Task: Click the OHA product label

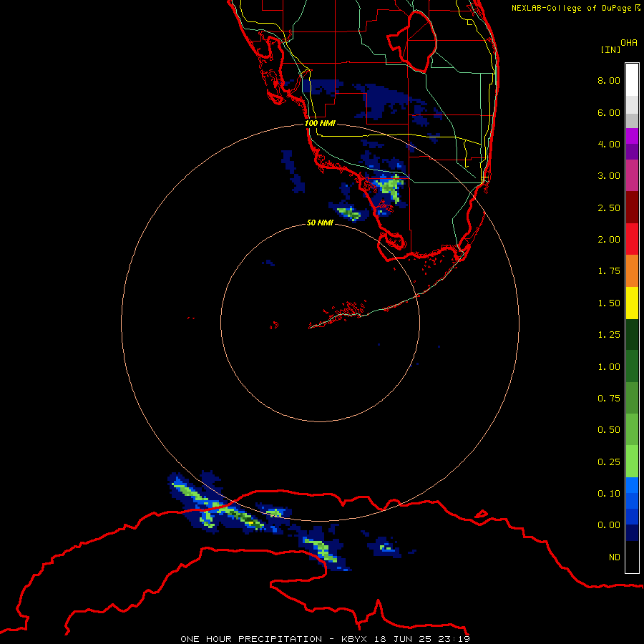Action: click(629, 43)
